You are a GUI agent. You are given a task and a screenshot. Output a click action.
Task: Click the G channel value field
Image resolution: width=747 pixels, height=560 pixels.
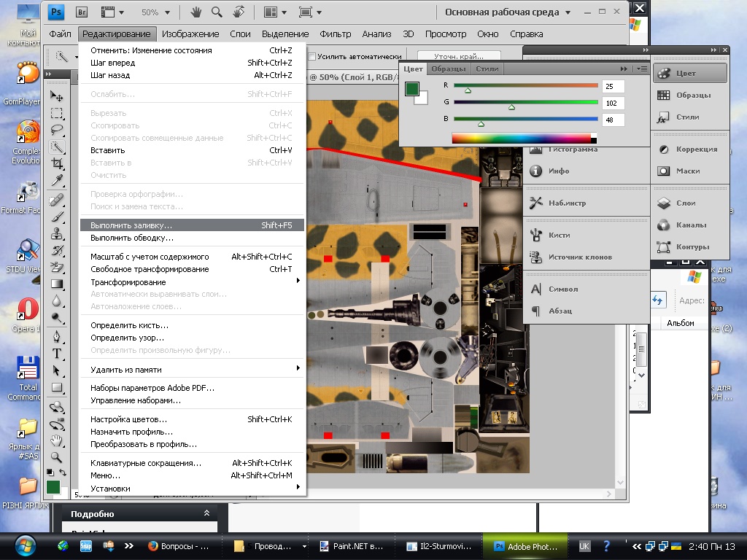pos(614,104)
